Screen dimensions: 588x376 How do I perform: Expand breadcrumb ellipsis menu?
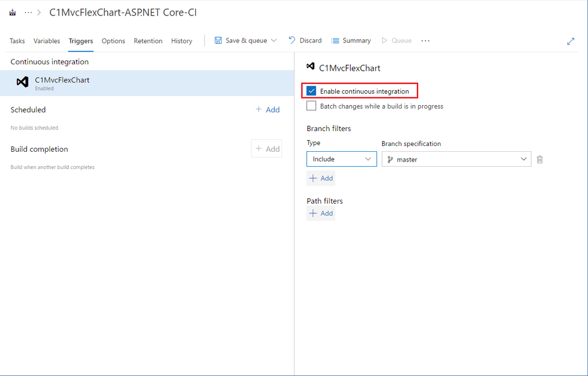(28, 13)
